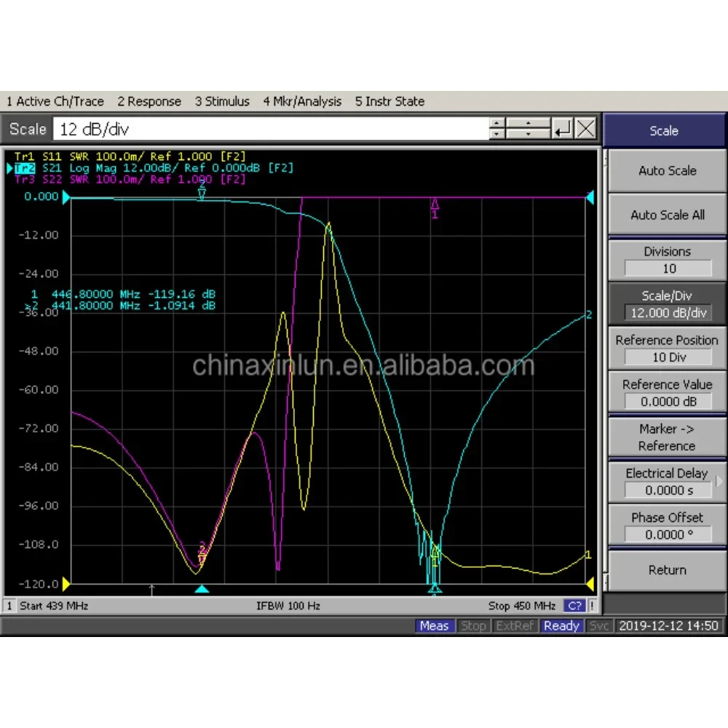Confirm entry with the Enter arrow icon
Screen dimensions: 728x728
[563, 129]
